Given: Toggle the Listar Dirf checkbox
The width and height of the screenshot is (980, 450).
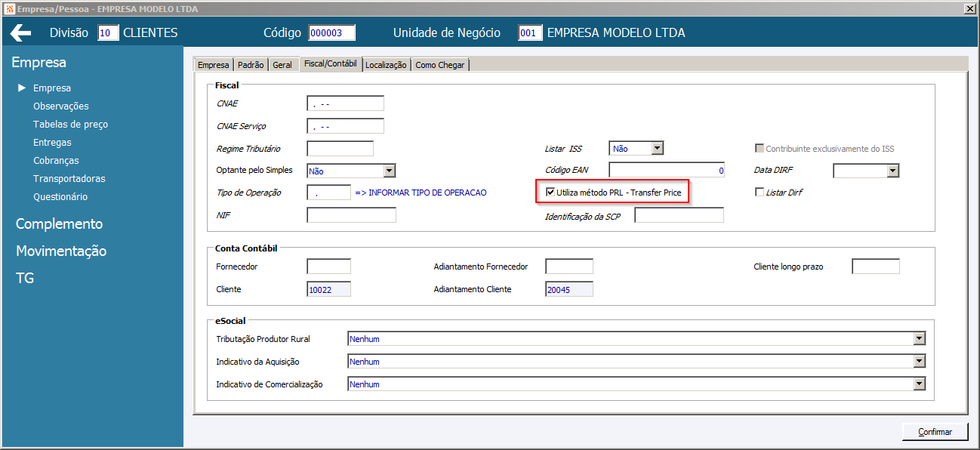Looking at the screenshot, I should [760, 193].
